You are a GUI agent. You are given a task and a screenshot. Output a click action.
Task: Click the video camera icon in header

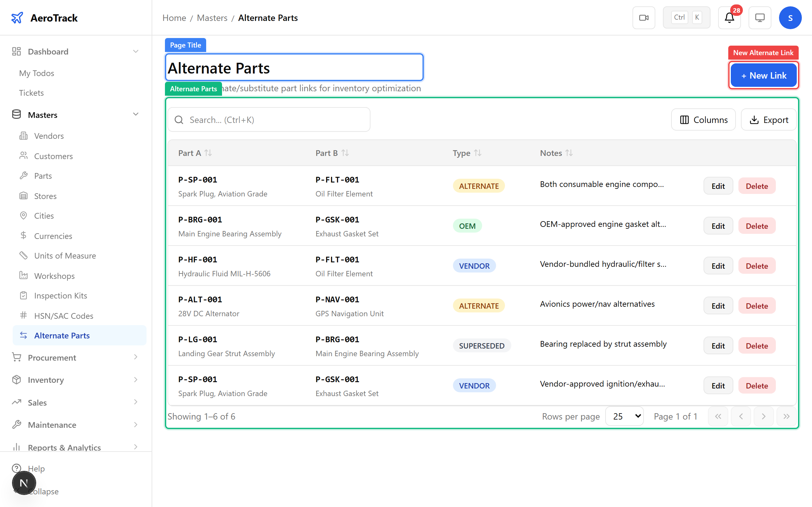pyautogui.click(x=644, y=18)
